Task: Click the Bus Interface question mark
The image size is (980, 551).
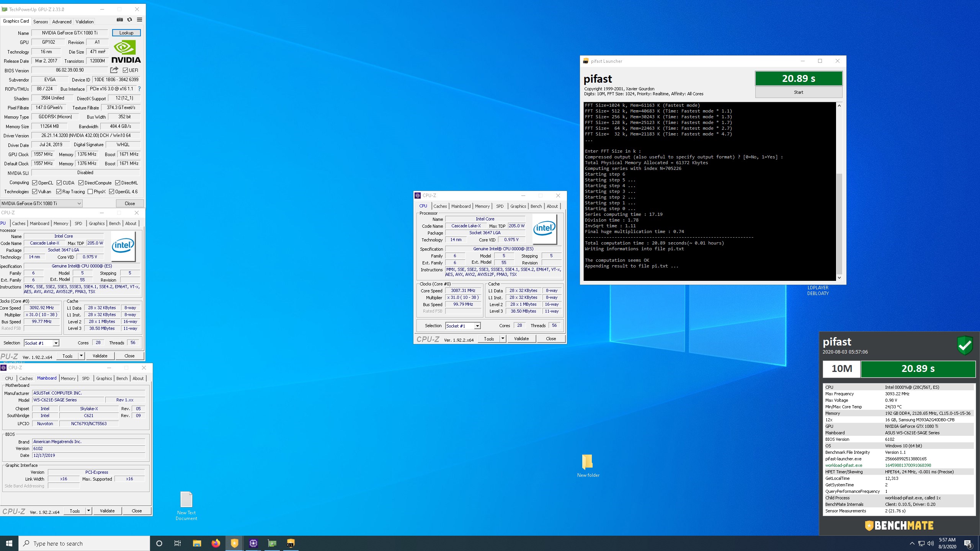Action: pyautogui.click(x=139, y=89)
